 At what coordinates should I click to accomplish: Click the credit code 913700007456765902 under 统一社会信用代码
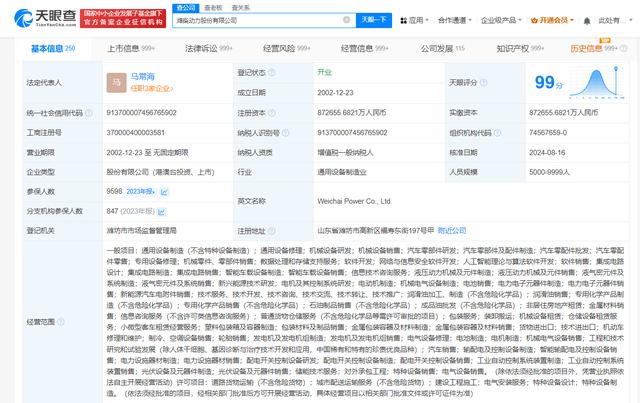click(142, 113)
